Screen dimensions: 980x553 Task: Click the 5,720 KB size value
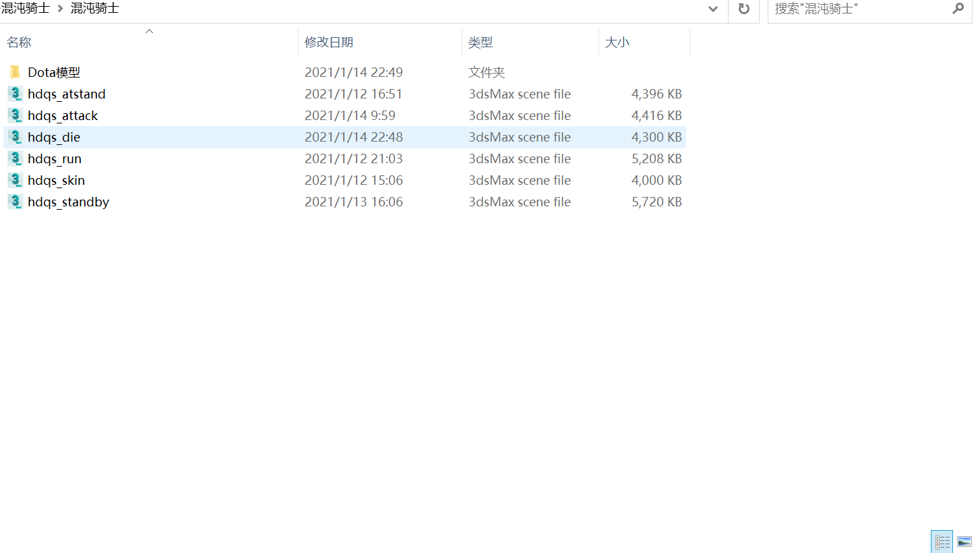point(656,202)
